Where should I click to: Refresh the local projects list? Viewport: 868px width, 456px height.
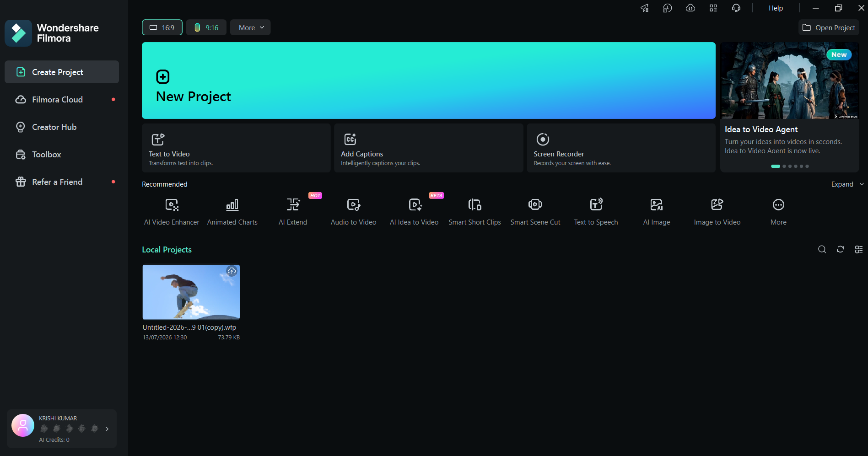840,249
